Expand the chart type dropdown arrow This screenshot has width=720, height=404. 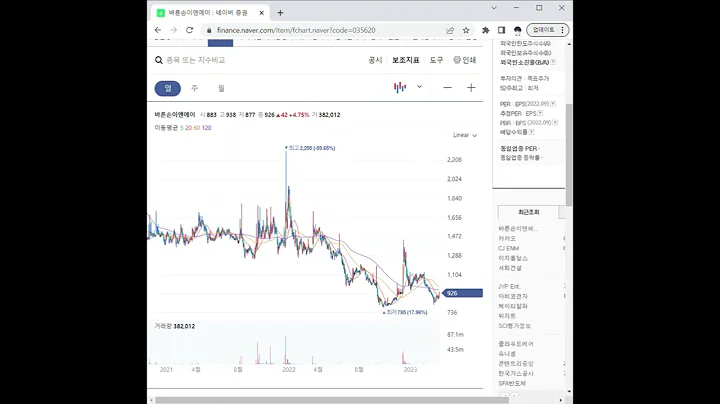point(419,86)
